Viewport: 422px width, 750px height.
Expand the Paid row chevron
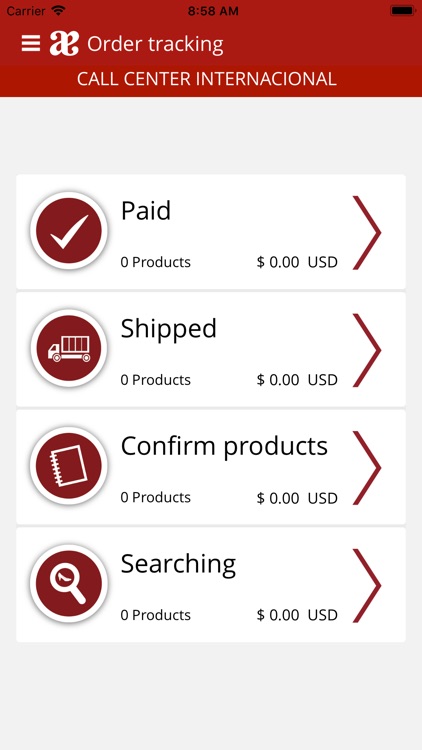coord(367,232)
